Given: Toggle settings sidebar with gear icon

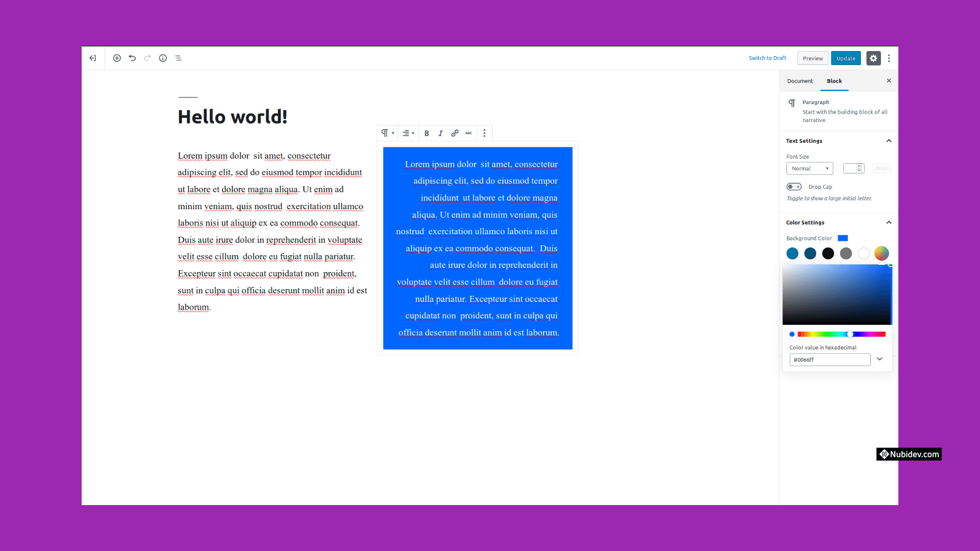Looking at the screenshot, I should pos(873,58).
